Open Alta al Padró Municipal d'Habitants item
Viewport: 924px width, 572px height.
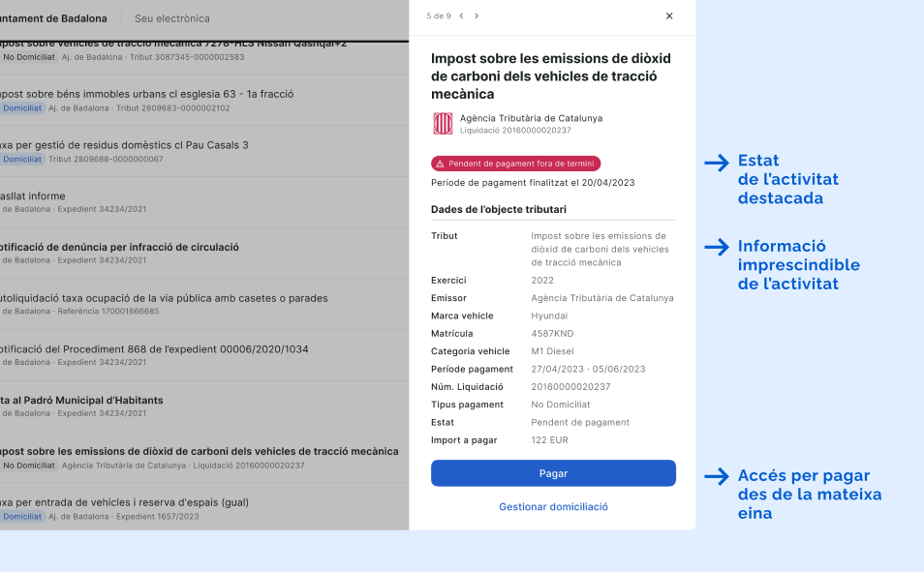(x=81, y=400)
